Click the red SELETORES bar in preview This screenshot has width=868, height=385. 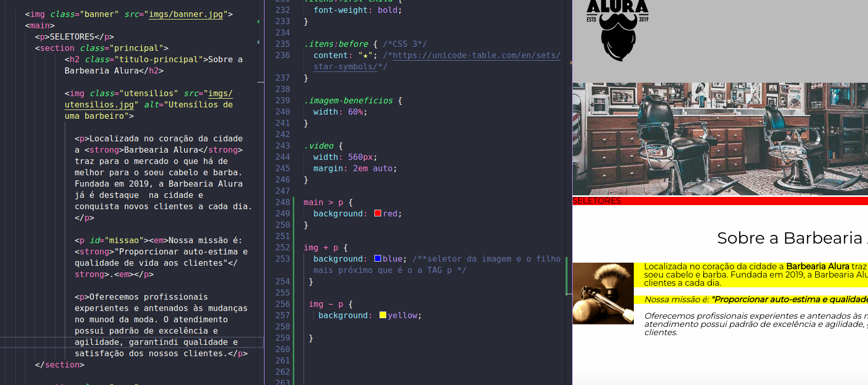[720, 201]
